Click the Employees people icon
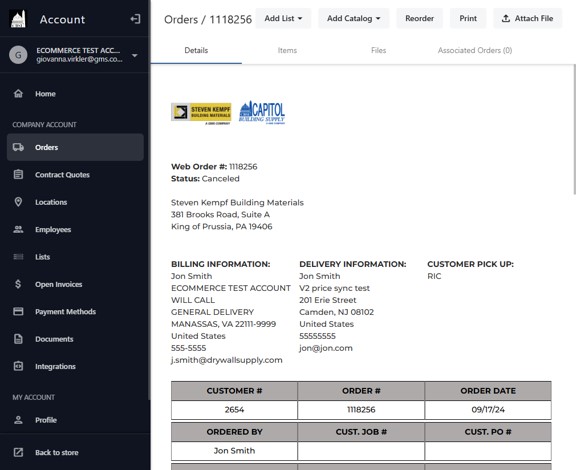576x470 pixels. 18,229
